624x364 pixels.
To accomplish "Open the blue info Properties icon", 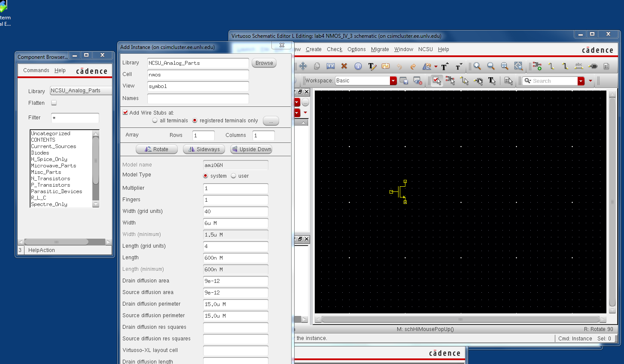I will coord(358,66).
